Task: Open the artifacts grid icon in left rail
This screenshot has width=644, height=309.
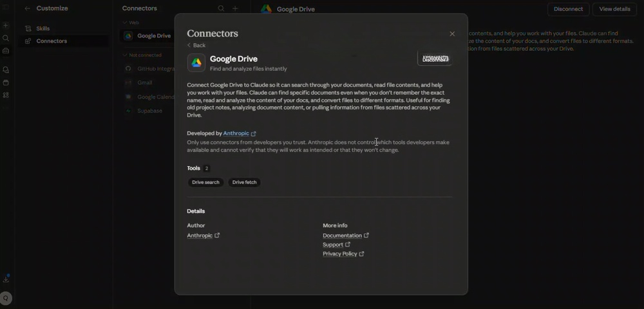Action: pos(6,95)
